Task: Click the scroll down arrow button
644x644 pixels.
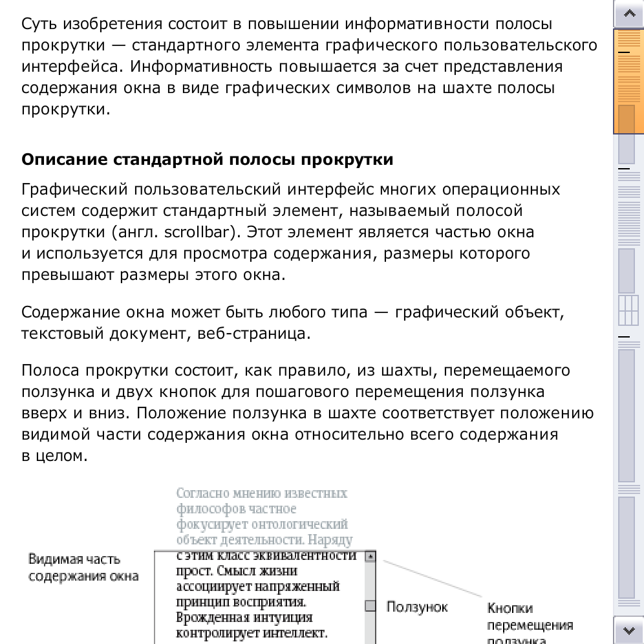Action: [x=628, y=630]
